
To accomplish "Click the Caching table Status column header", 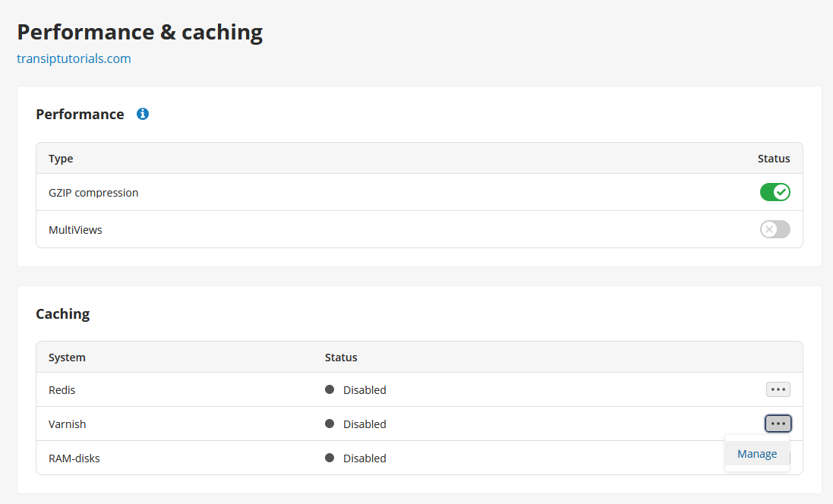I will point(340,357).
